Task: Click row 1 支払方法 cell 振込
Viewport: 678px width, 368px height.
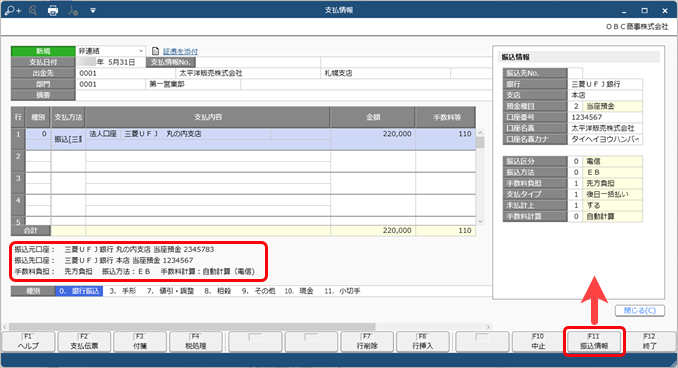Action: tap(68, 139)
